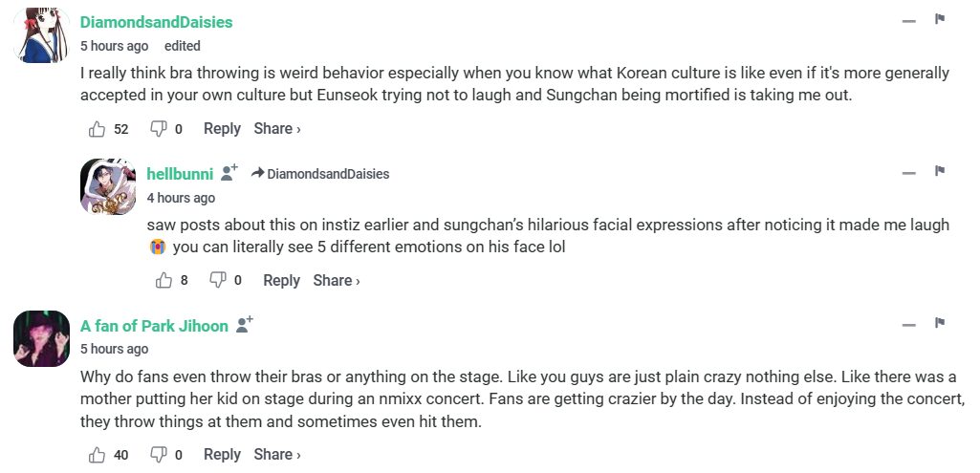This screenshot has width=980, height=473.
Task: Flag DiamondsandDaisies' comment
Action: coord(940,19)
